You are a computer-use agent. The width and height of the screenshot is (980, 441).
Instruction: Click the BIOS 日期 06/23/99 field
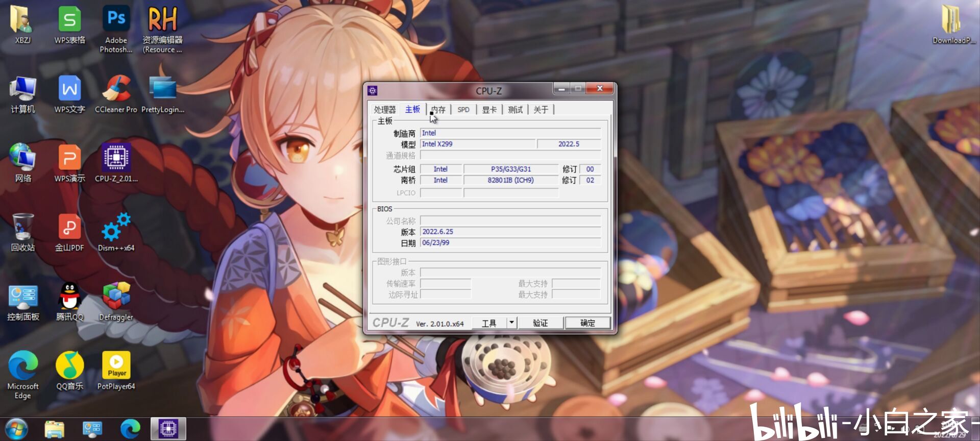510,243
